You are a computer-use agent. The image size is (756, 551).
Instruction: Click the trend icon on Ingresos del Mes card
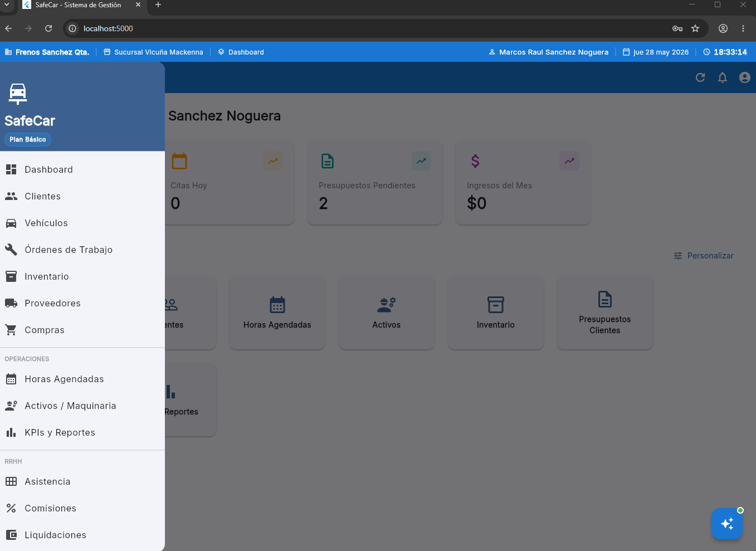click(569, 161)
